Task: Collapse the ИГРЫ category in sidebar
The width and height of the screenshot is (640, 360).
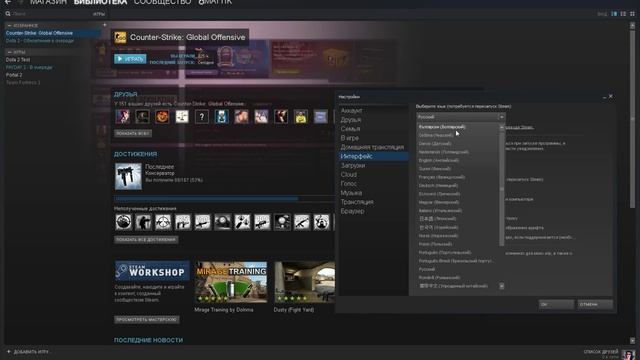Action: [x=9, y=52]
